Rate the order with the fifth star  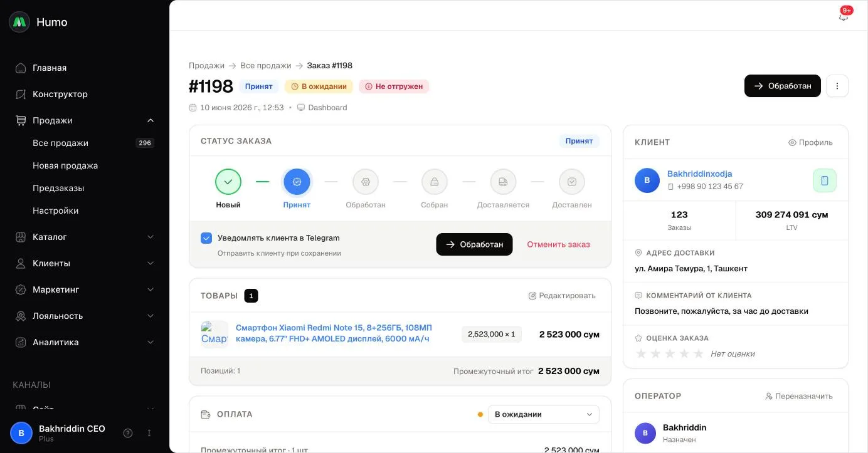(698, 354)
